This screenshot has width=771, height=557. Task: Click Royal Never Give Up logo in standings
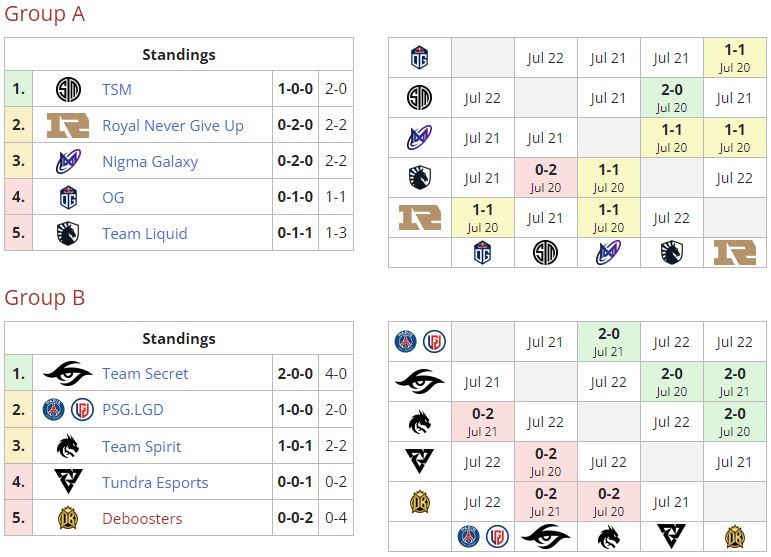click(x=68, y=126)
